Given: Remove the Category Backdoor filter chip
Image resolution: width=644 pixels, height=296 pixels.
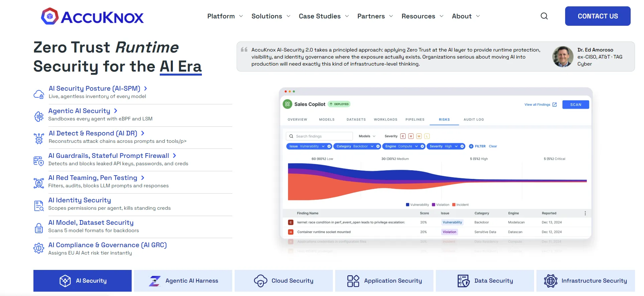Looking at the screenshot, I should pyautogui.click(x=378, y=146).
